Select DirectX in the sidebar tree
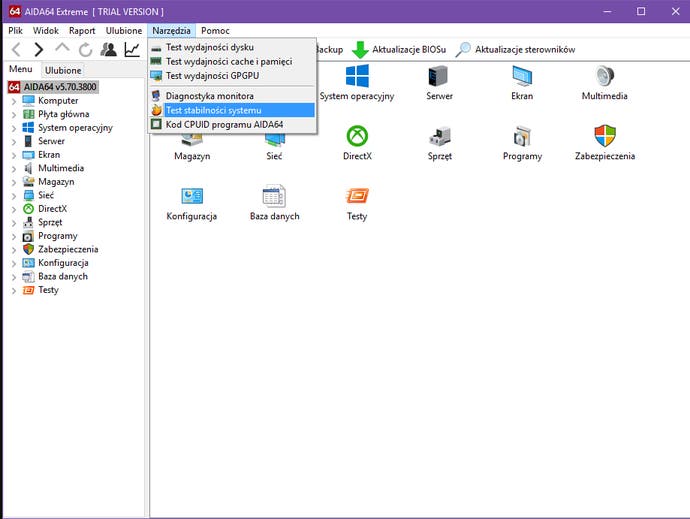The width and height of the screenshot is (690, 519). pos(52,209)
